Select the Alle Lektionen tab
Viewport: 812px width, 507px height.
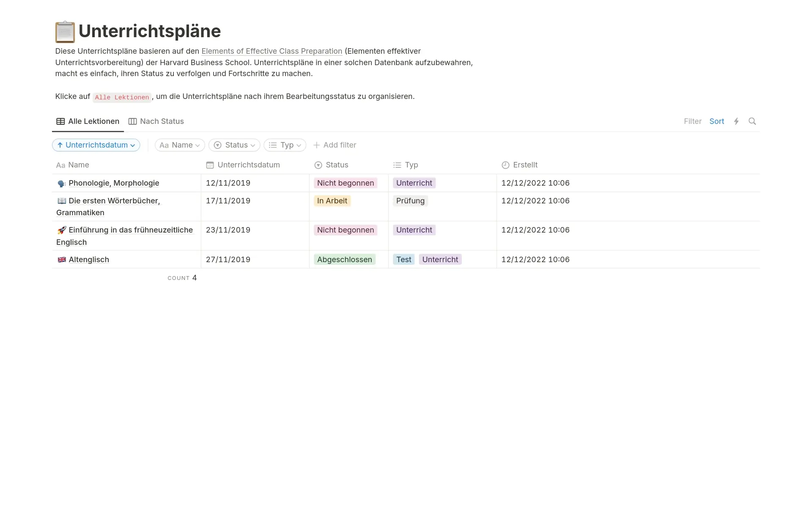(x=88, y=121)
